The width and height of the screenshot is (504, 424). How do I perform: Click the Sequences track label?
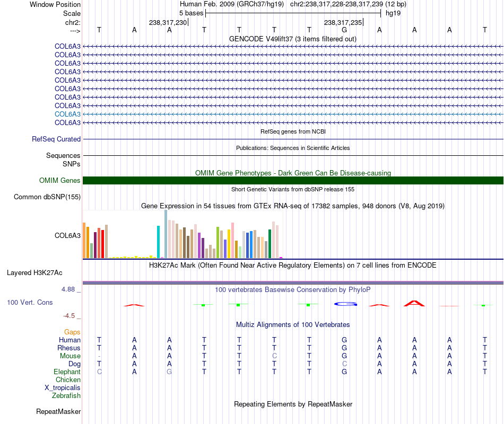[63, 155]
